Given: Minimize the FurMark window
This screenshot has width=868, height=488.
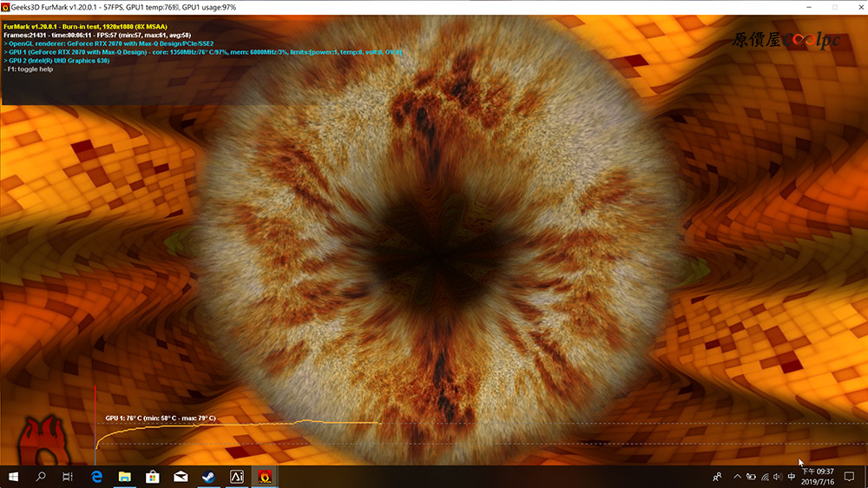Looking at the screenshot, I should click(809, 7).
